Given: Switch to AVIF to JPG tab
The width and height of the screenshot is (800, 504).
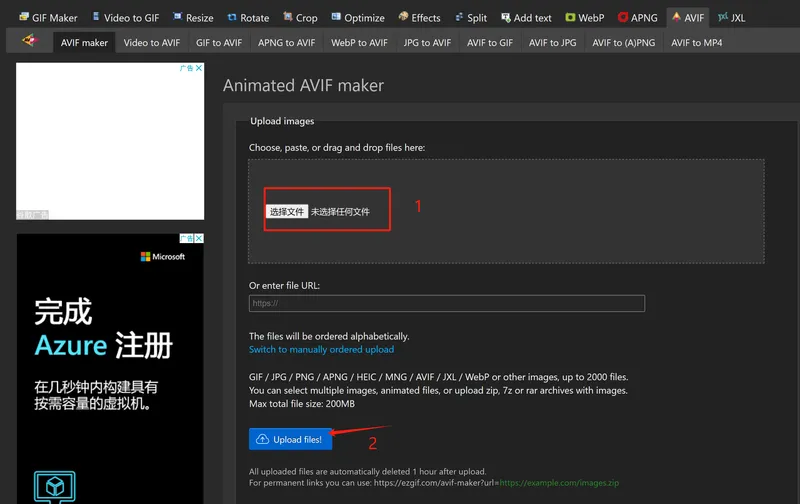Looking at the screenshot, I should click(553, 43).
